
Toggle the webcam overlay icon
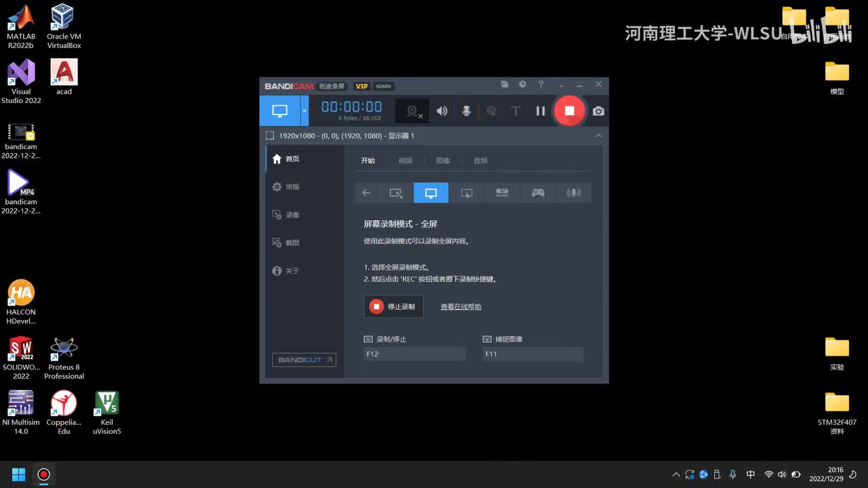pyautogui.click(x=412, y=111)
